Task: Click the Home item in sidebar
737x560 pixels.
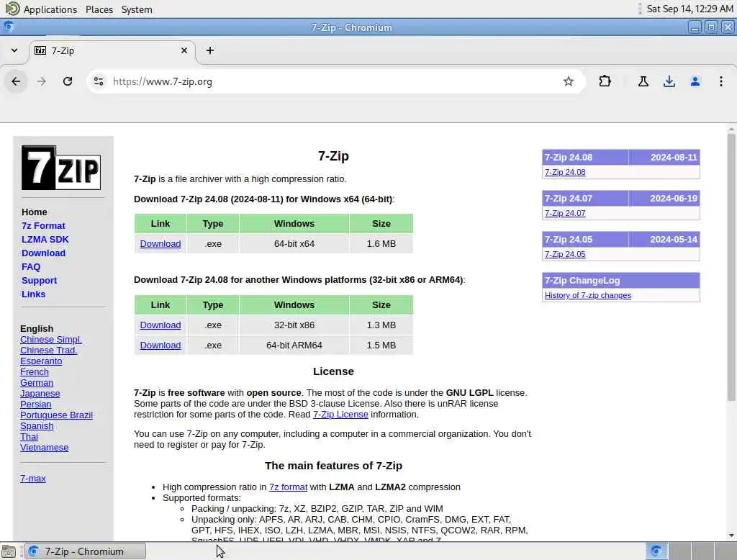Action: (x=35, y=212)
